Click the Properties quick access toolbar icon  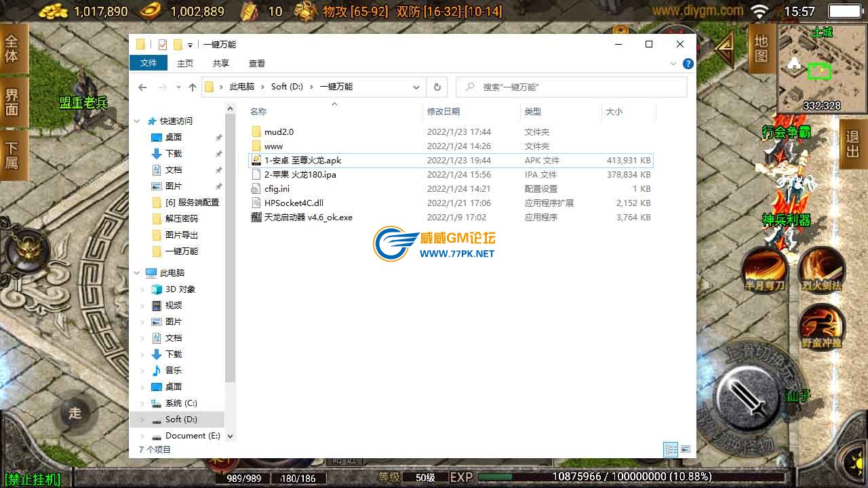(162, 45)
